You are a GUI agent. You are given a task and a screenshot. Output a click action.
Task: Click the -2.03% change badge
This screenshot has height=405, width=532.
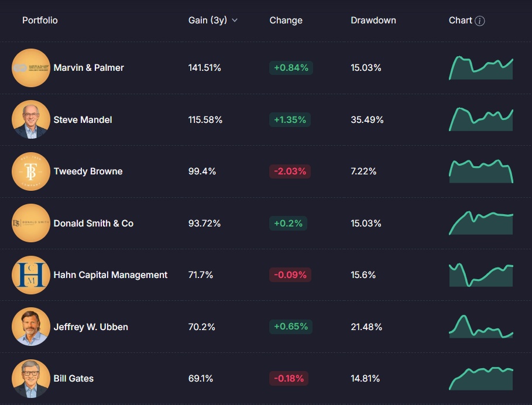tap(290, 171)
